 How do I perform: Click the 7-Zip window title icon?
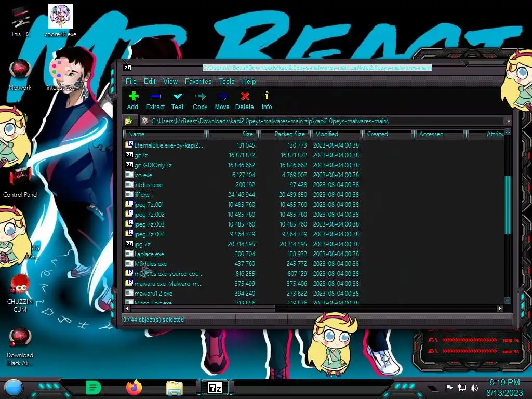pos(128,68)
